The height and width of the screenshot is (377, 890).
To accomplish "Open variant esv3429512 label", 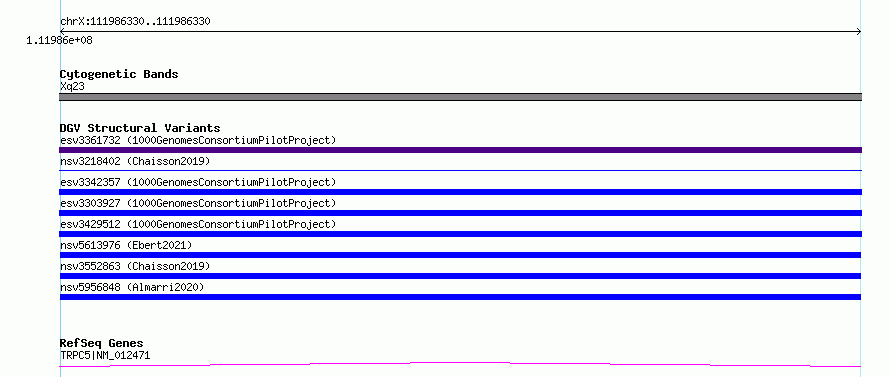I will (198, 224).
